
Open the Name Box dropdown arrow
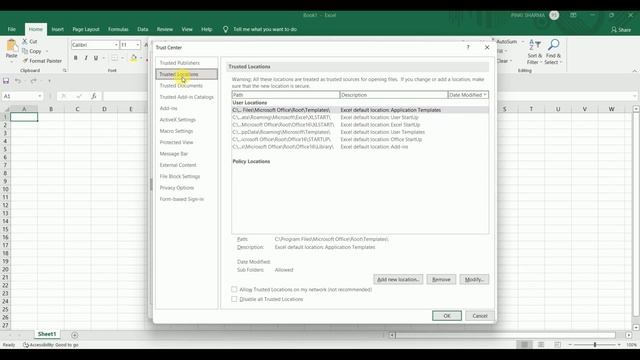point(39,96)
